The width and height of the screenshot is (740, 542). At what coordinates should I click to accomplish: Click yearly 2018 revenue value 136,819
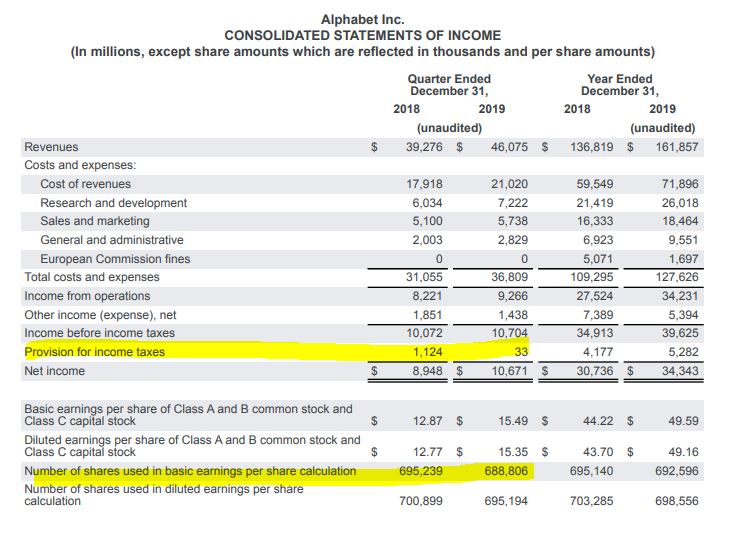tap(592, 147)
